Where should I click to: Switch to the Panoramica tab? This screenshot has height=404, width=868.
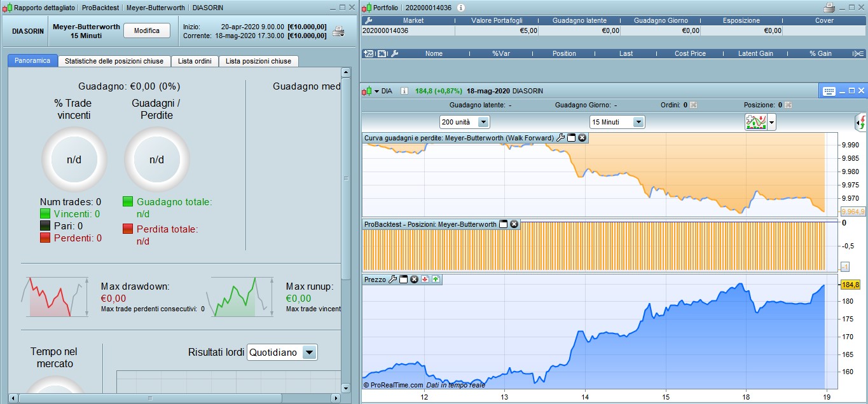click(x=32, y=61)
